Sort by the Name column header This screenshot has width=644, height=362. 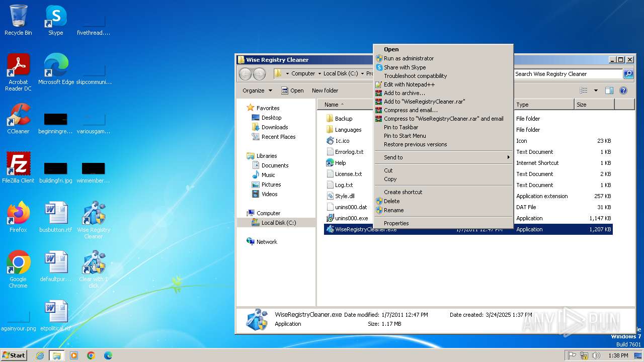click(x=345, y=105)
